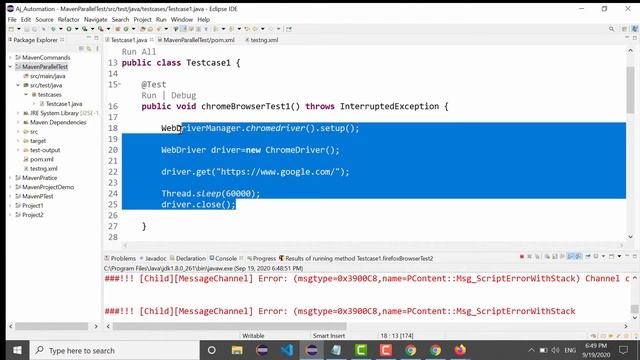Click the taskbar search box
Screen dimensions: 640x360
click(114, 350)
